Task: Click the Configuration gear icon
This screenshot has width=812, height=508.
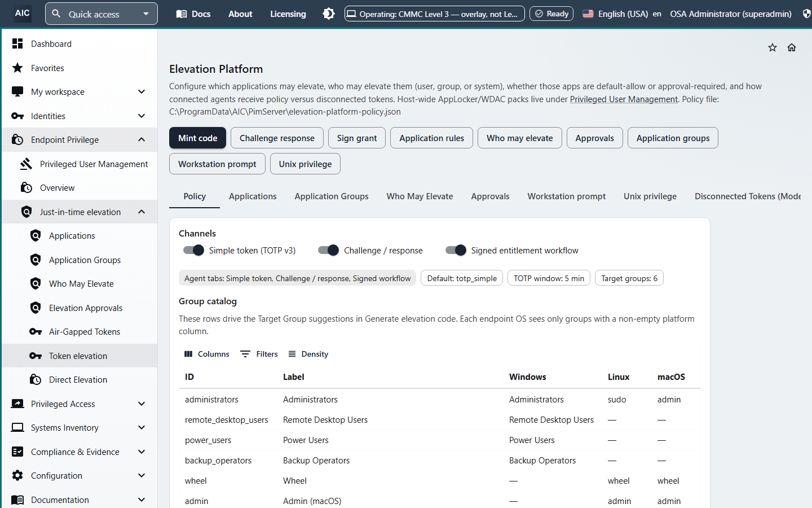Action: [17, 475]
